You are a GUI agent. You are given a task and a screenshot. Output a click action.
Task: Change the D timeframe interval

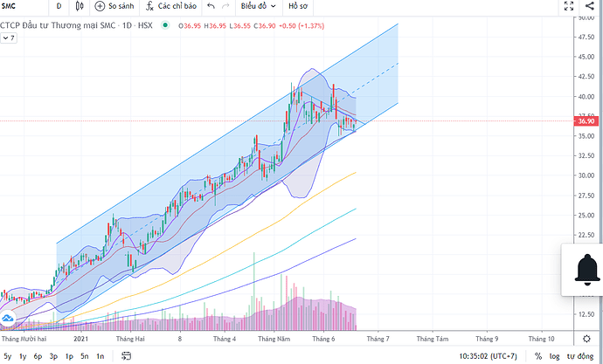[x=59, y=6]
